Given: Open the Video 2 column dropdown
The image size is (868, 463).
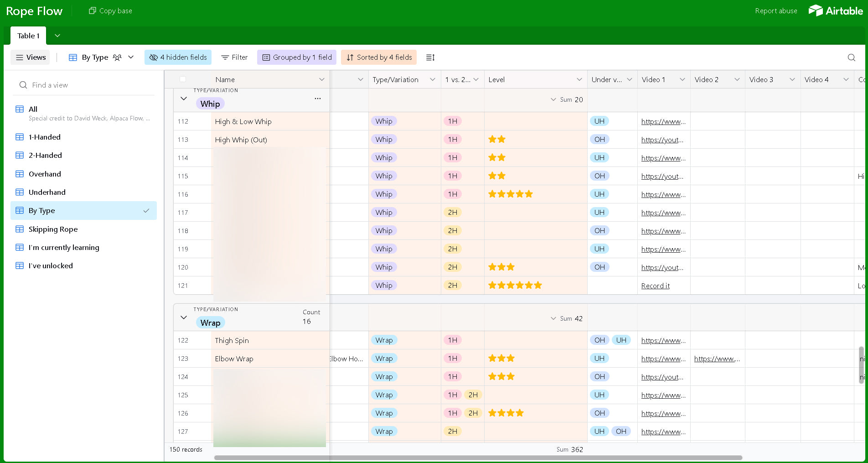Looking at the screenshot, I should pyautogui.click(x=737, y=79).
